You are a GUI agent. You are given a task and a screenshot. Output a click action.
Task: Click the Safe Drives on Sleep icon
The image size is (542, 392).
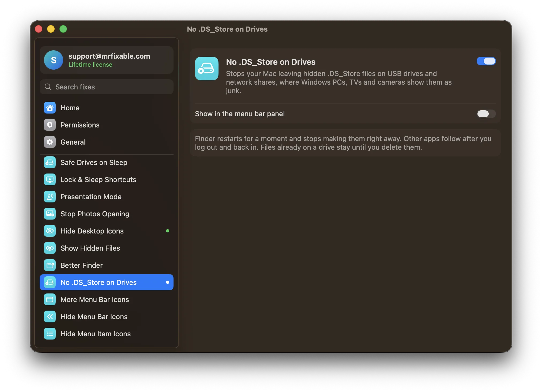pyautogui.click(x=50, y=162)
